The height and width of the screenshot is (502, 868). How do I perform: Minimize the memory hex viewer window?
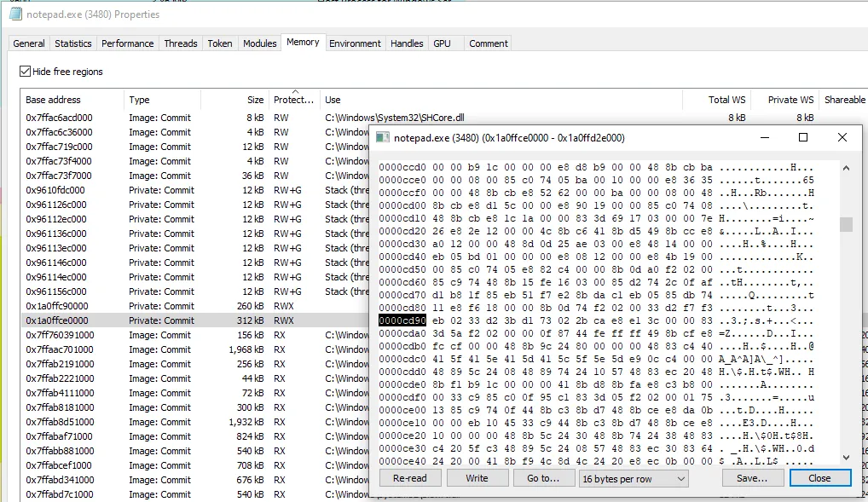[x=763, y=137]
